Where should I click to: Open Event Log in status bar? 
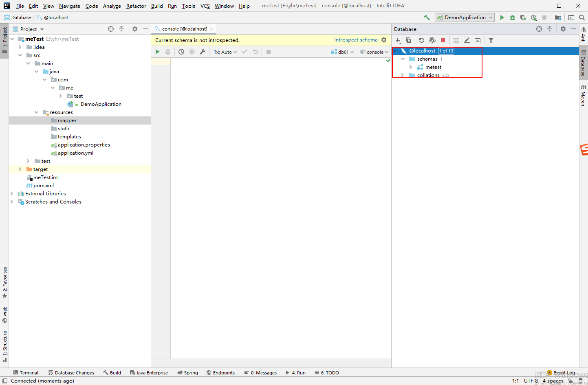tap(561, 373)
